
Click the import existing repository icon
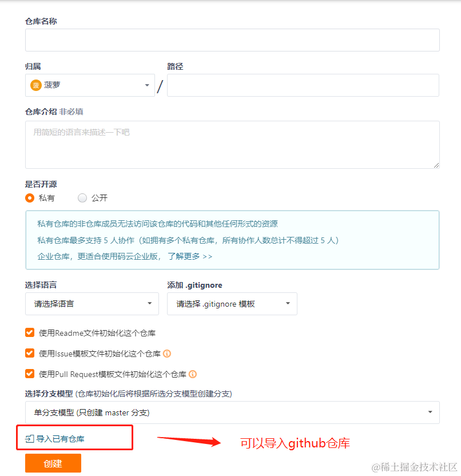tap(29, 439)
